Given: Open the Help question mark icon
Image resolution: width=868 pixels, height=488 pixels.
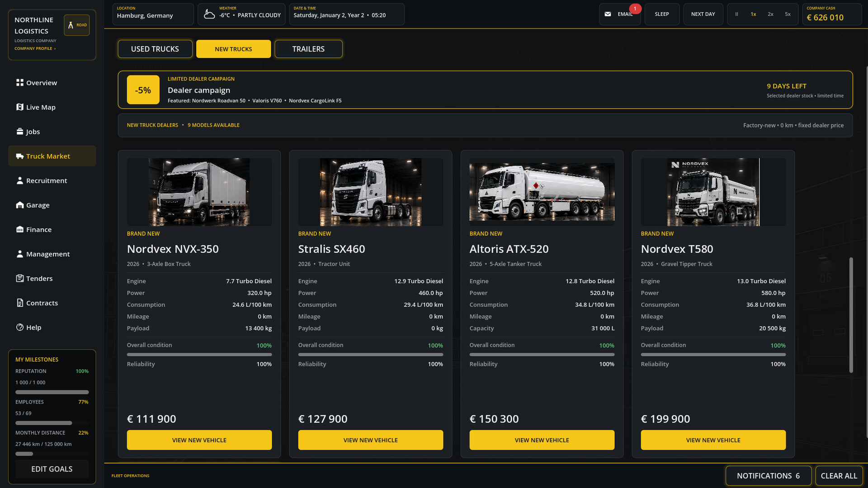Looking at the screenshot, I should [x=19, y=327].
